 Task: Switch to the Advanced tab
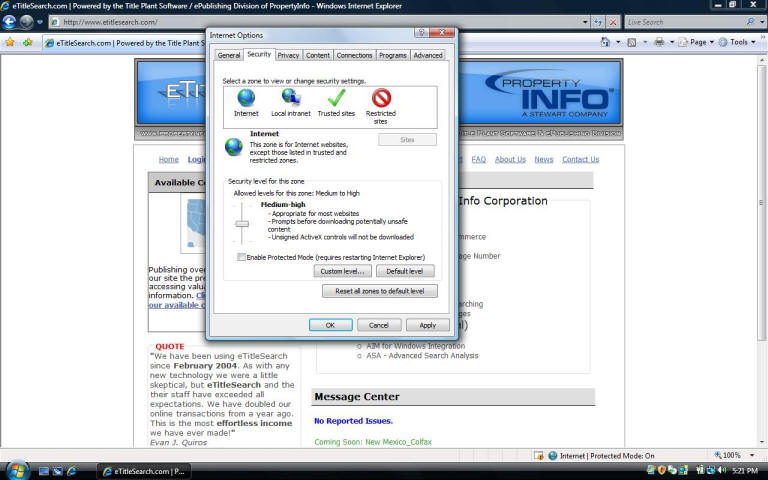pyautogui.click(x=428, y=55)
